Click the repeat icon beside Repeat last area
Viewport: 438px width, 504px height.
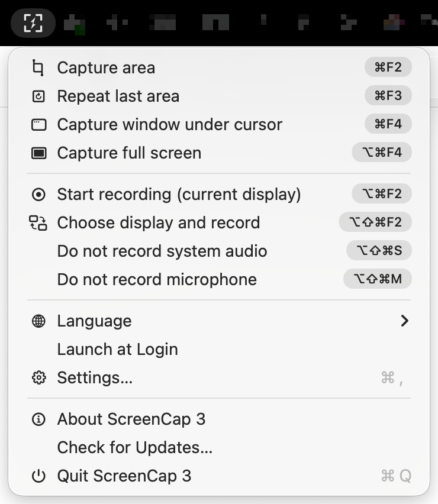click(x=38, y=96)
